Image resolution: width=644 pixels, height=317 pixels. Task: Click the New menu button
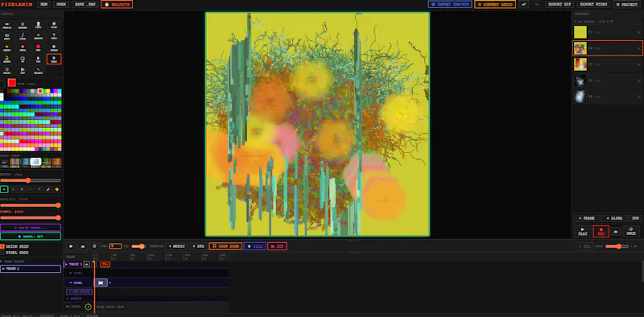[x=44, y=5]
